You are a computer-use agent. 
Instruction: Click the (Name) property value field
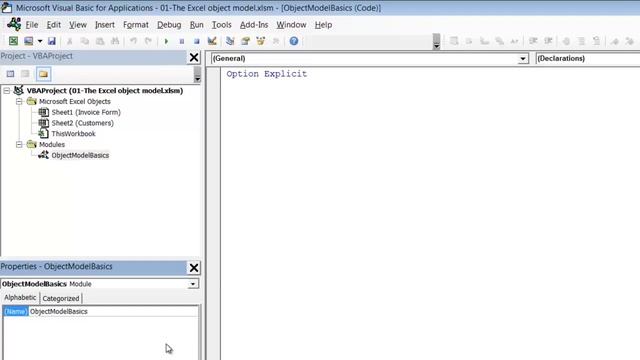point(113,311)
